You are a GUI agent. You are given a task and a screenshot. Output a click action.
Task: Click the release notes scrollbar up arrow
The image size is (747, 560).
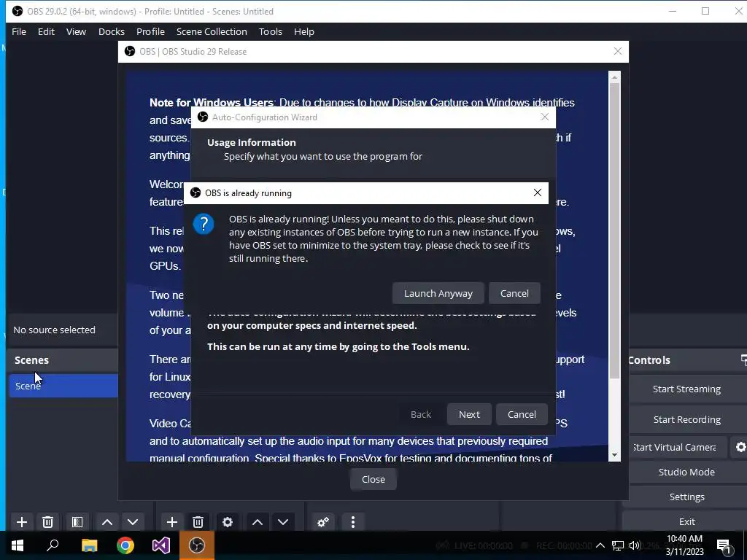pyautogui.click(x=614, y=77)
